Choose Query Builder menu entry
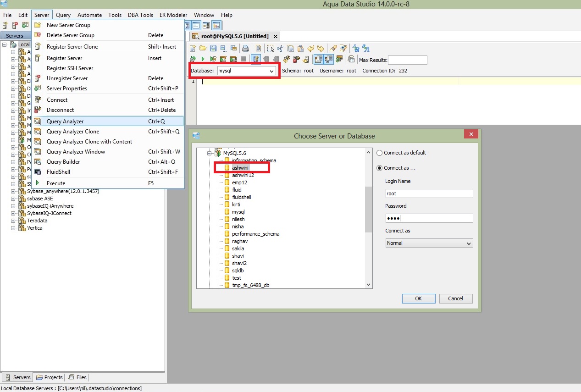 tap(108, 162)
